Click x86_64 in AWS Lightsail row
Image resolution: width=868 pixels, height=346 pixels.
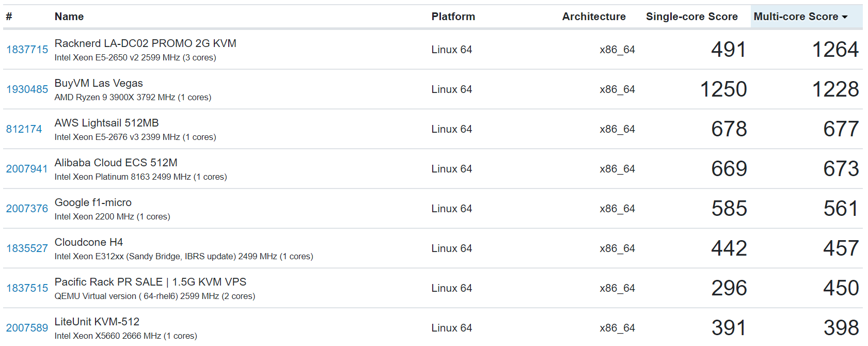(x=617, y=129)
